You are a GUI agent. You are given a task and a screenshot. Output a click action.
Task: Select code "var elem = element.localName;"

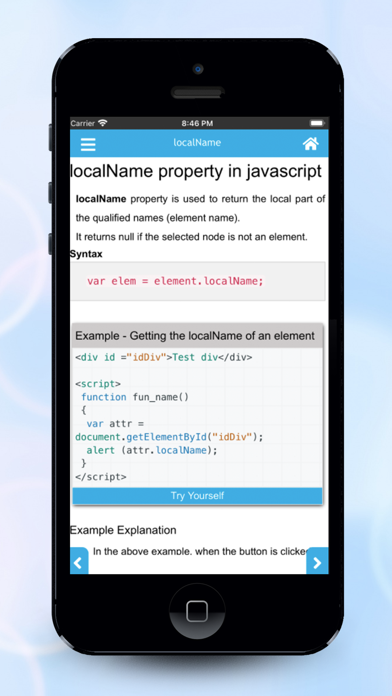tap(175, 281)
